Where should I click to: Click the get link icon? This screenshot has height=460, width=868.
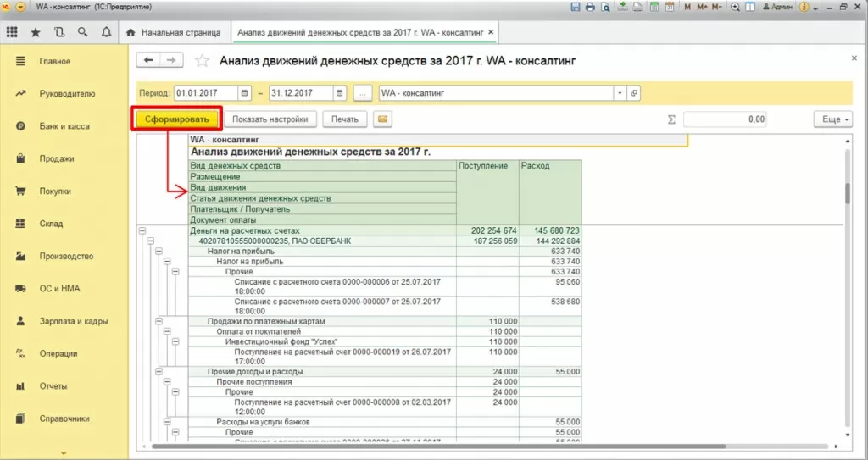tap(623, 7)
